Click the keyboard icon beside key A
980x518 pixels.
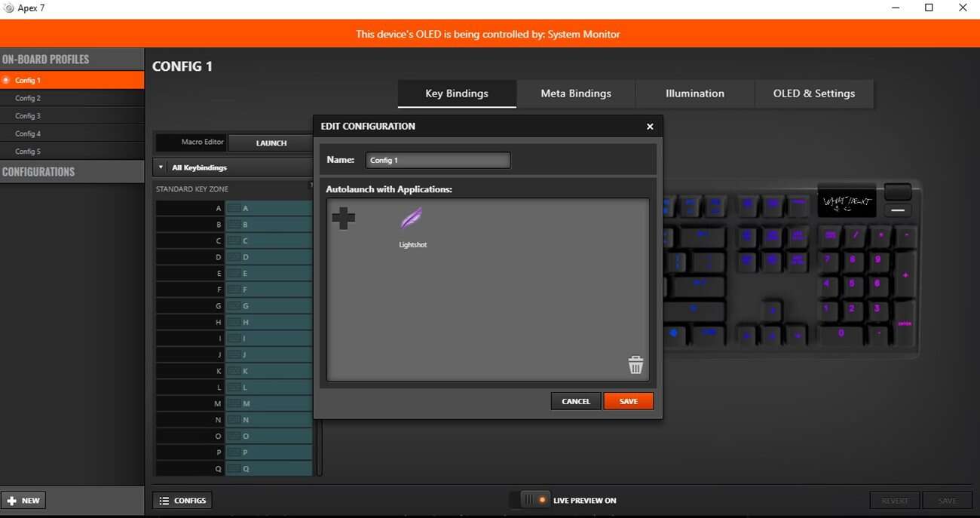[x=234, y=208]
